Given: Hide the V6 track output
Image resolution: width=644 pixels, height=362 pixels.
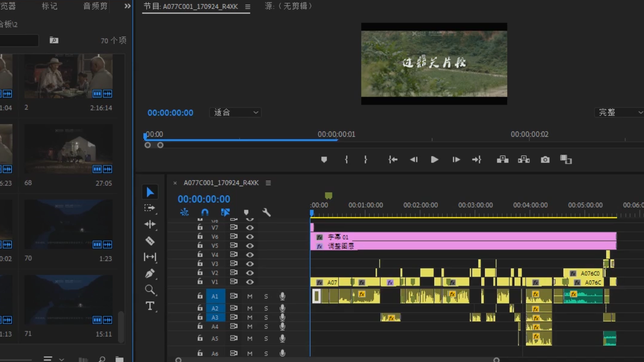Looking at the screenshot, I should 250,237.
